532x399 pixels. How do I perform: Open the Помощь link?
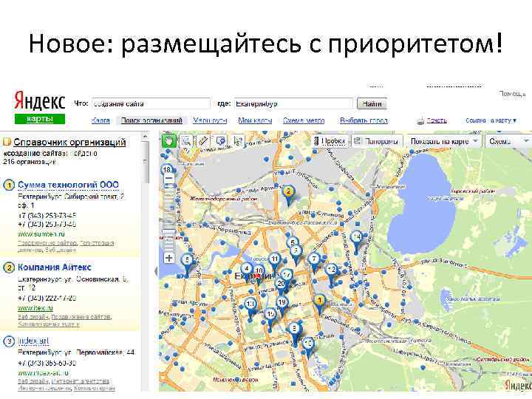click(512, 93)
